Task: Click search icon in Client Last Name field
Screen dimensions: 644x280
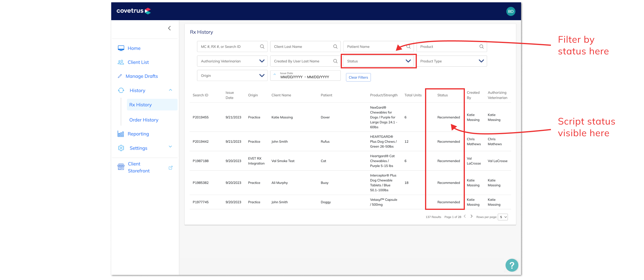Action: [335, 46]
